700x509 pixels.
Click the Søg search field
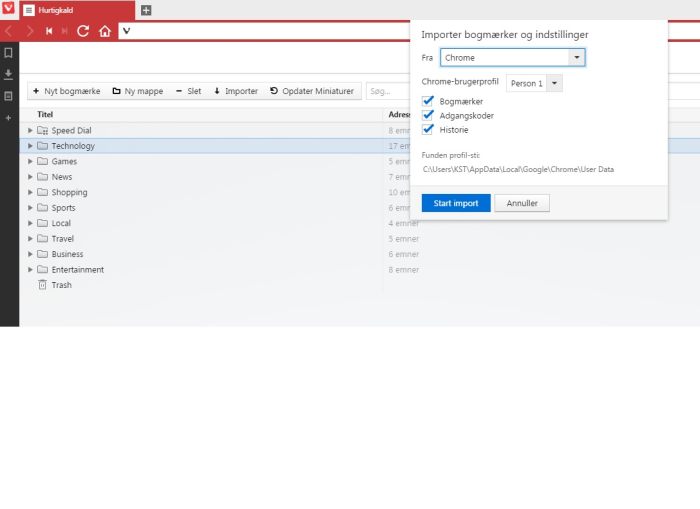388,91
